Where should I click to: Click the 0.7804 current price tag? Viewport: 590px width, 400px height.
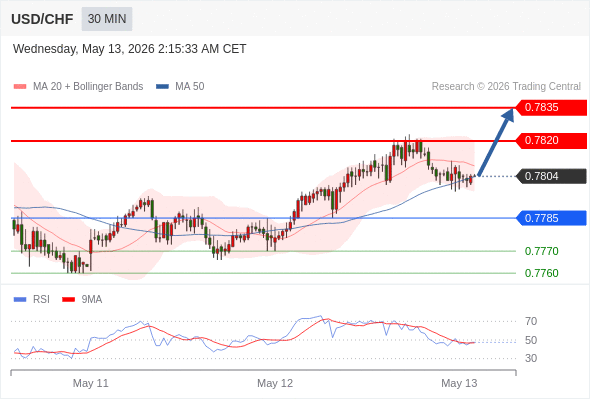551,176
